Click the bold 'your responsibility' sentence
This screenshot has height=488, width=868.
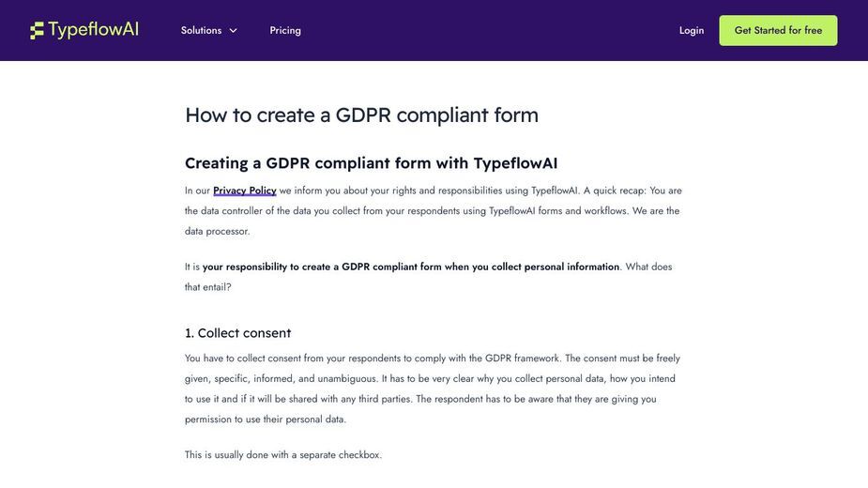pos(411,267)
